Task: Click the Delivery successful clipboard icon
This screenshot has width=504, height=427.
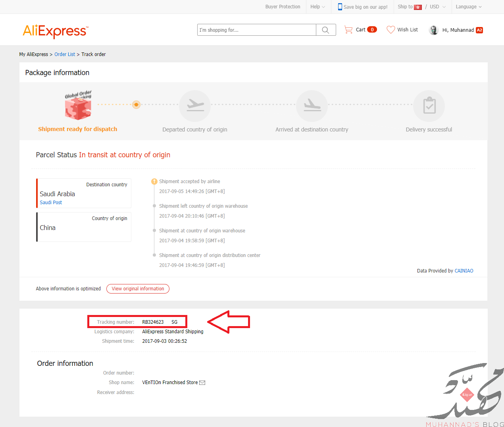Action: tap(429, 106)
